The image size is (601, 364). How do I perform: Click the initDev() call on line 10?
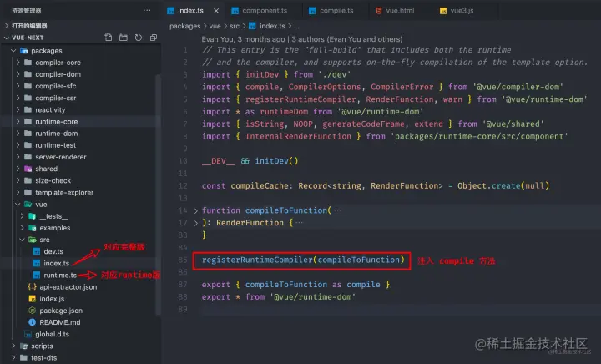(276, 161)
